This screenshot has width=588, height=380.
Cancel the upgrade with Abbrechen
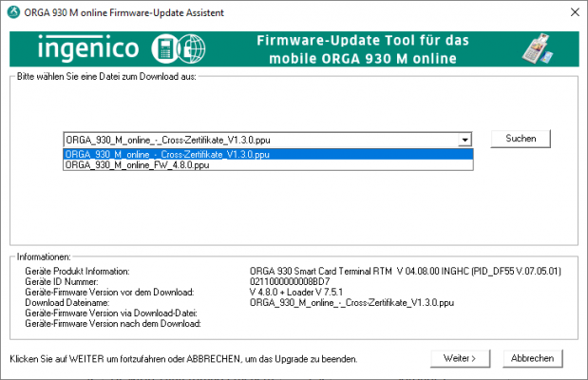(x=533, y=358)
